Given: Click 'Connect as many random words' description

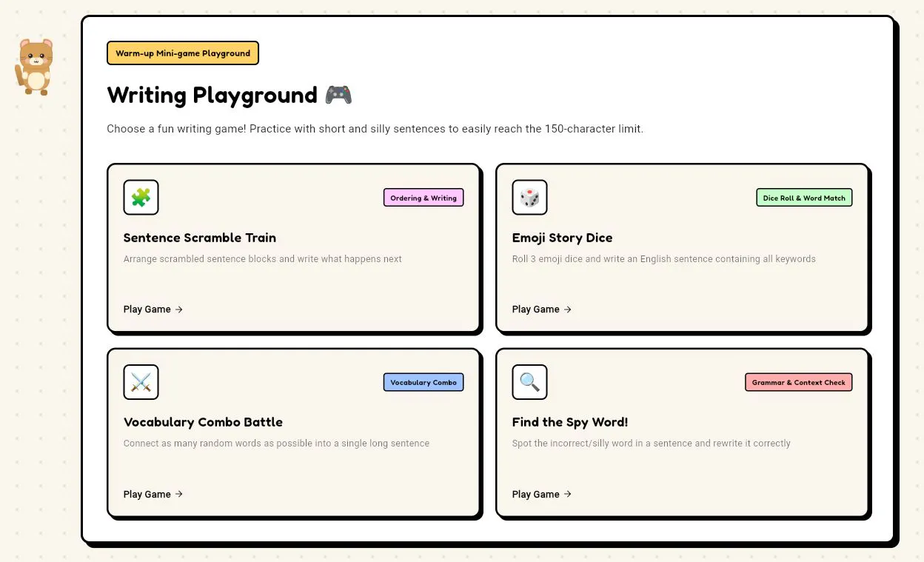Looking at the screenshot, I should pos(277,444).
